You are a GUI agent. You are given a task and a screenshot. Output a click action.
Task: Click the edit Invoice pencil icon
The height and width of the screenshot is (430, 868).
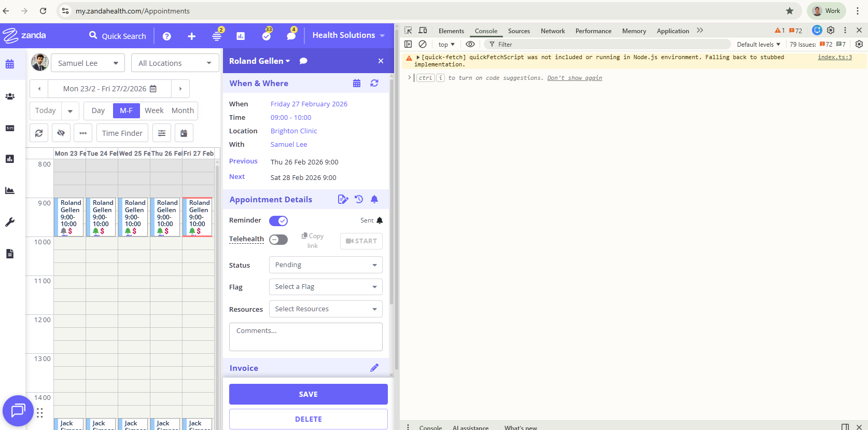point(374,368)
